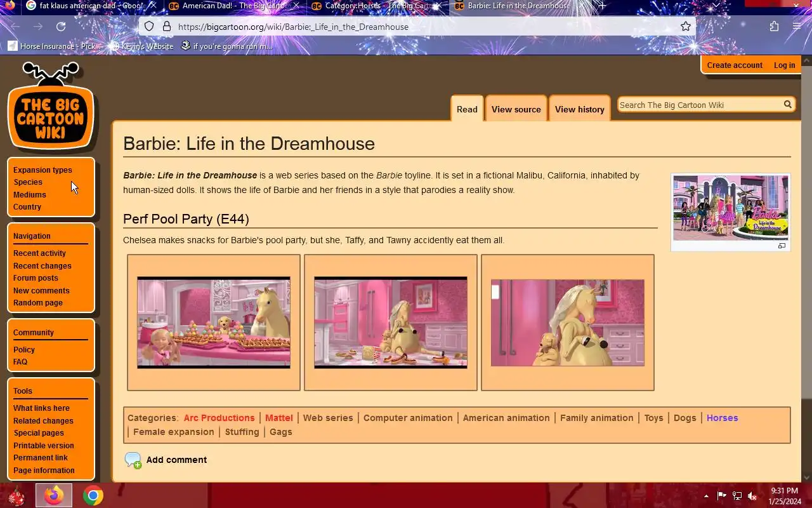Viewport: 812px width, 508px height.
Task: Click The Big Cartoon Wiki logo
Action: tap(51, 105)
